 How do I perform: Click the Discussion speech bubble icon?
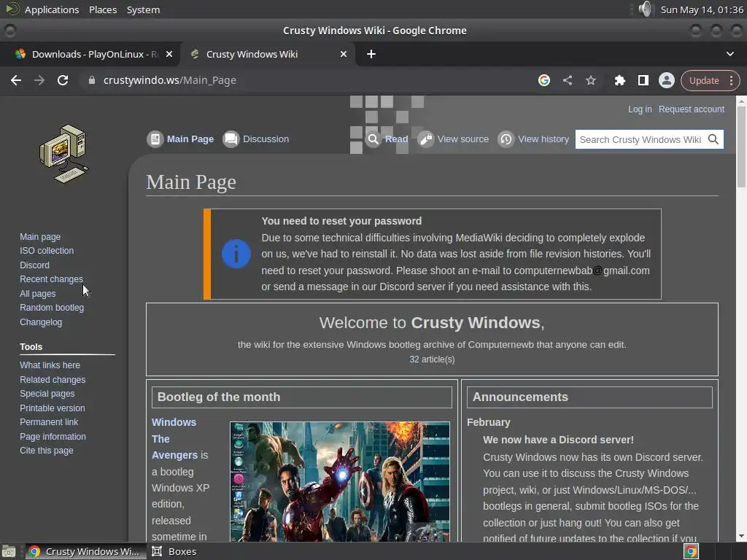[231, 139]
